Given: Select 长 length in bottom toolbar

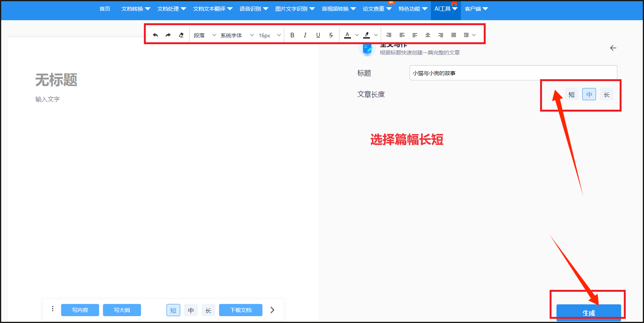Looking at the screenshot, I should coord(208,310).
